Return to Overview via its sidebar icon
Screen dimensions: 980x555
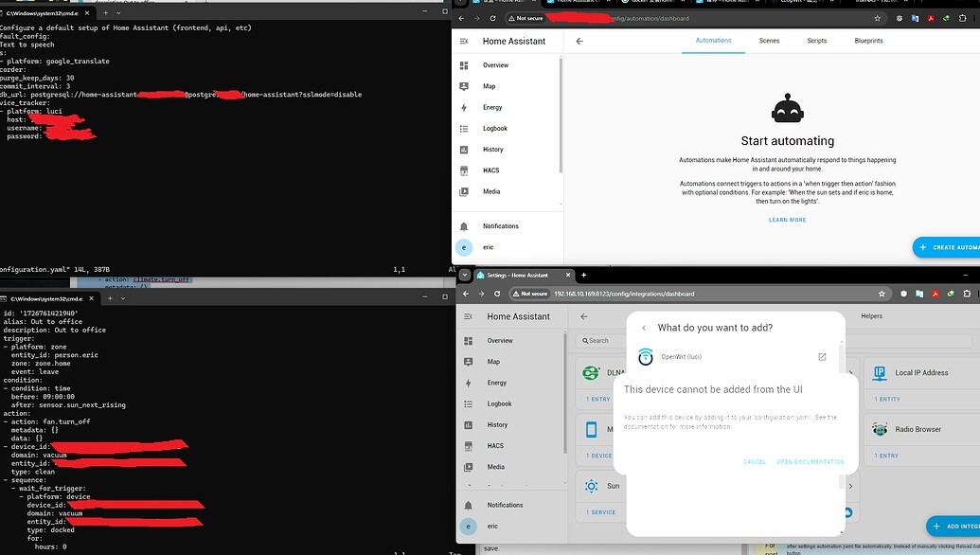(469, 340)
